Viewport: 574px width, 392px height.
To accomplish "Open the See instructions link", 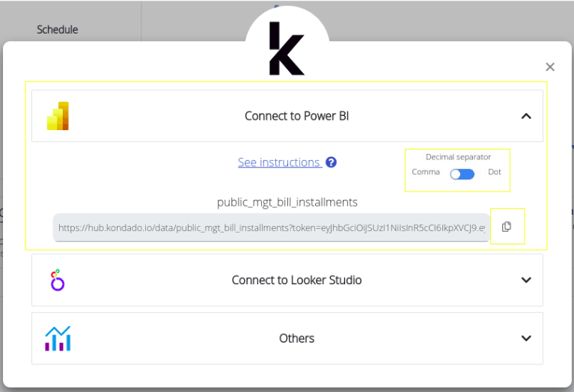I will [279, 162].
